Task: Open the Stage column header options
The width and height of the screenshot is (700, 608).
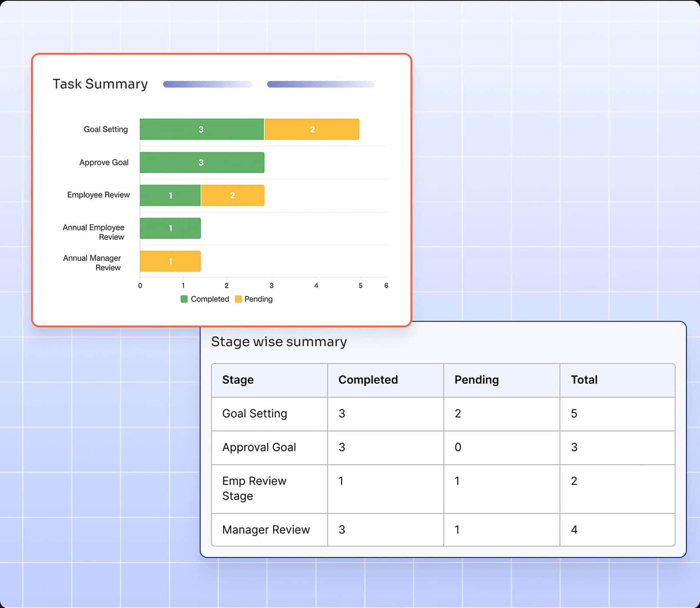Action: (238, 379)
